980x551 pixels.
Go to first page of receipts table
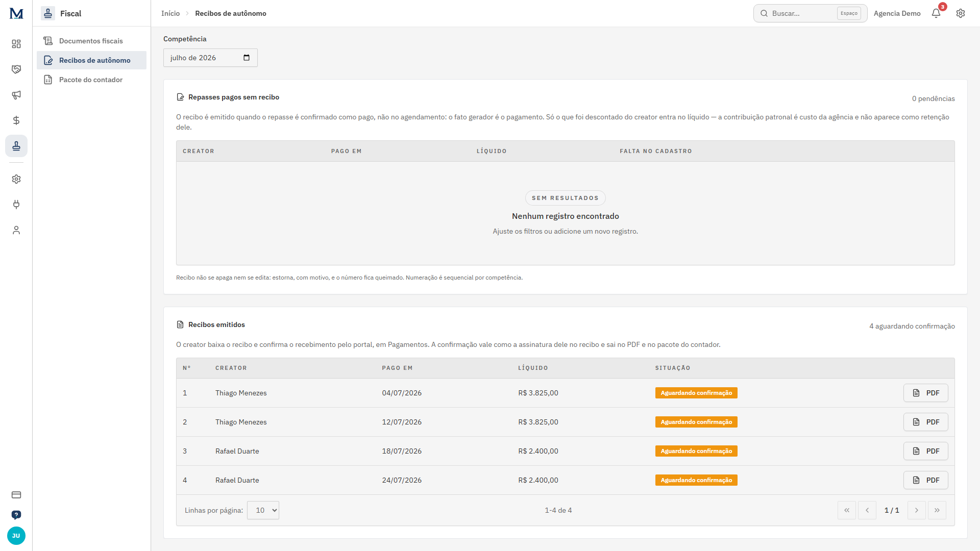(x=847, y=510)
